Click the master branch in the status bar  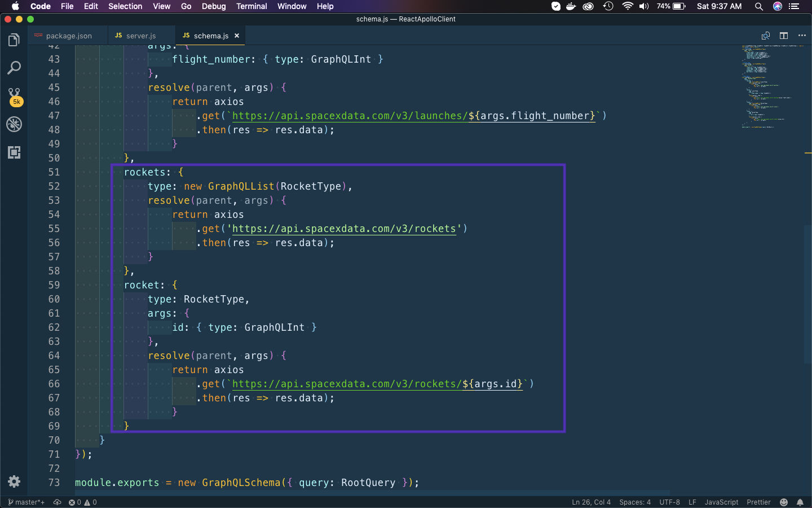click(x=26, y=502)
